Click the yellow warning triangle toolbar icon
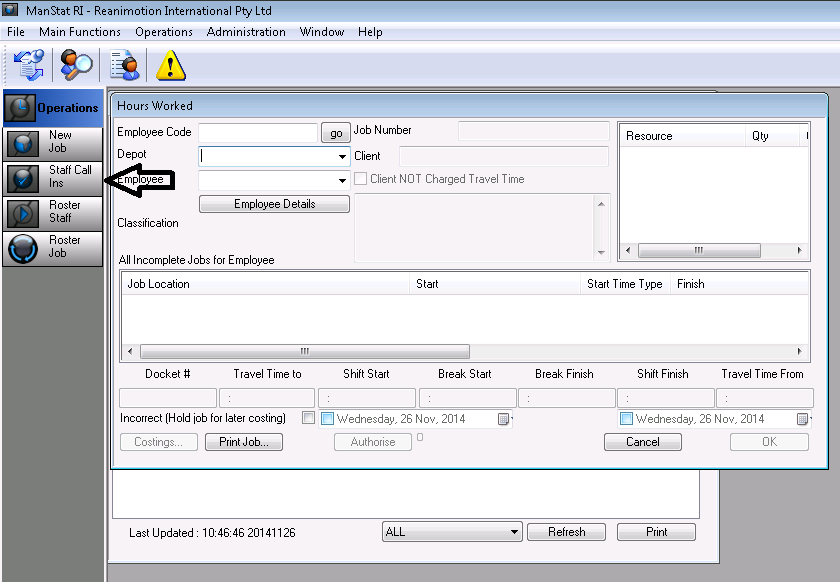The width and height of the screenshot is (840, 582). (x=171, y=65)
